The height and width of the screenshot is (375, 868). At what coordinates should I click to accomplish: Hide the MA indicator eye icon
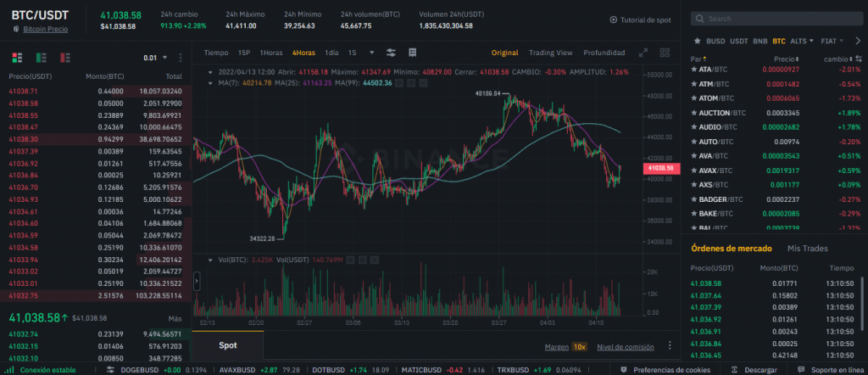(x=399, y=83)
